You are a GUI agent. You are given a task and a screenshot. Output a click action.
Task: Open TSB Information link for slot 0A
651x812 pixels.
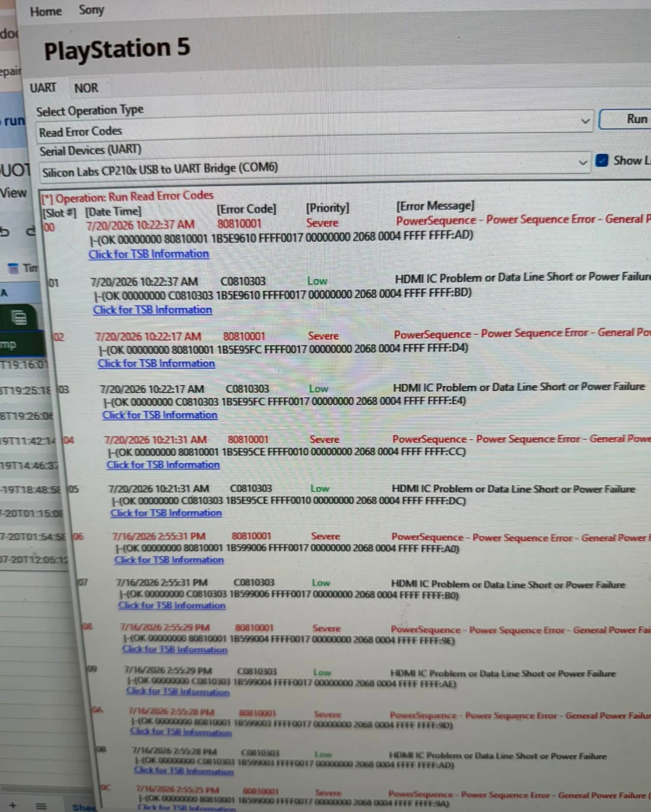180,732
